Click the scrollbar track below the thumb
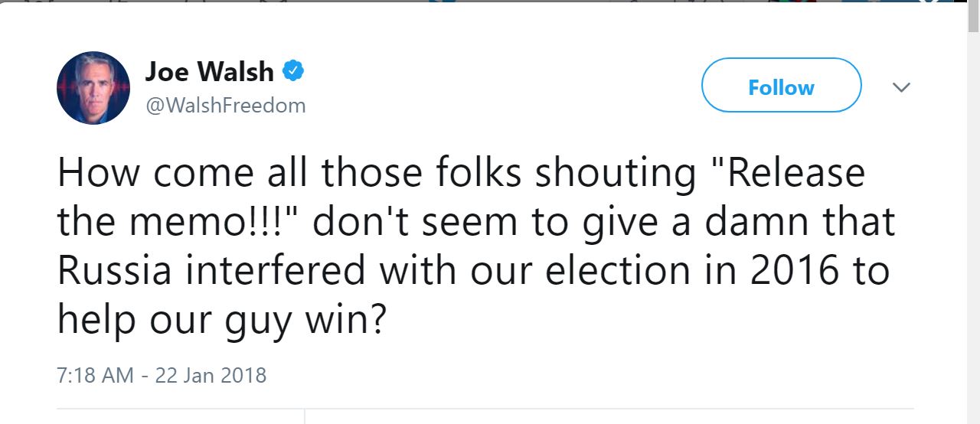Image resolution: width=980 pixels, height=424 pixels. (973, 230)
